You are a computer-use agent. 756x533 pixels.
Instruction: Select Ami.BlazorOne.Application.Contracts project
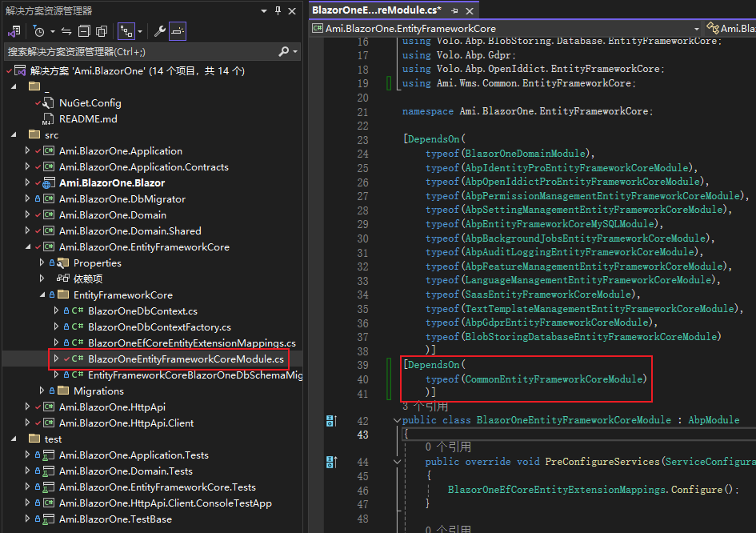click(144, 167)
